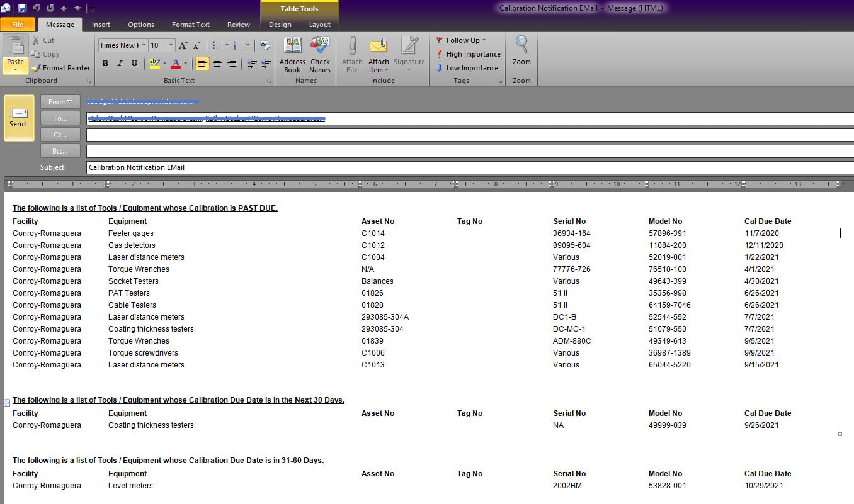Send the email message
Viewport: 854px width, 504px height.
tap(18, 118)
